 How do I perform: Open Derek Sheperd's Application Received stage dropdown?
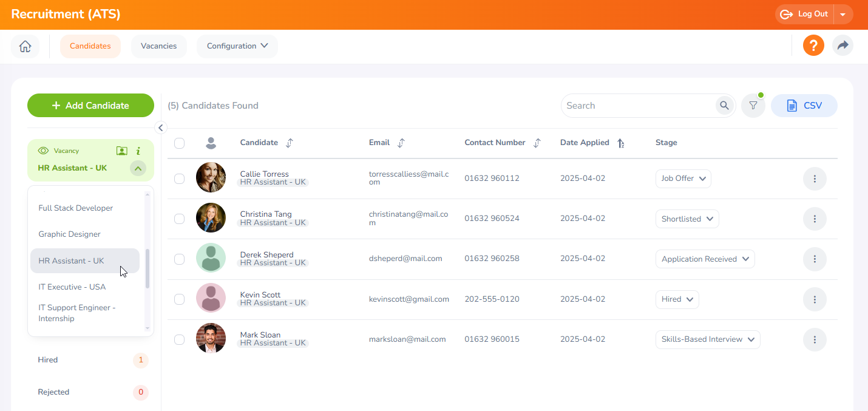click(x=705, y=259)
